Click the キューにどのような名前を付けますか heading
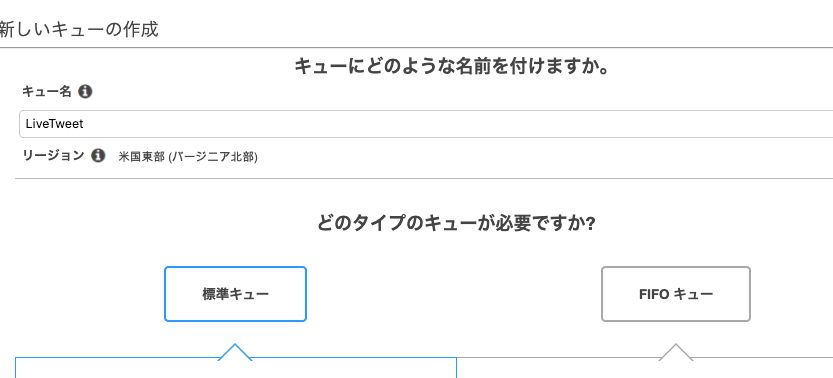This screenshot has width=833, height=378. (x=452, y=67)
